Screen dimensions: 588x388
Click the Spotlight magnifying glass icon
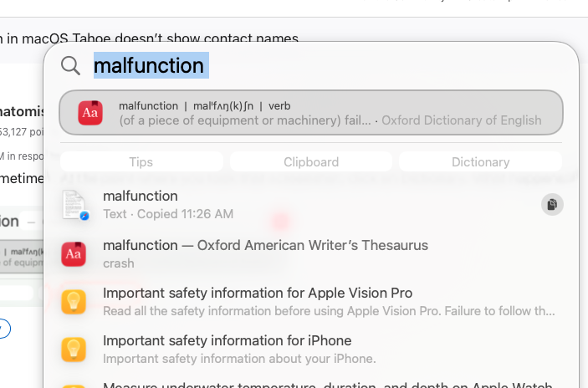coord(71,66)
